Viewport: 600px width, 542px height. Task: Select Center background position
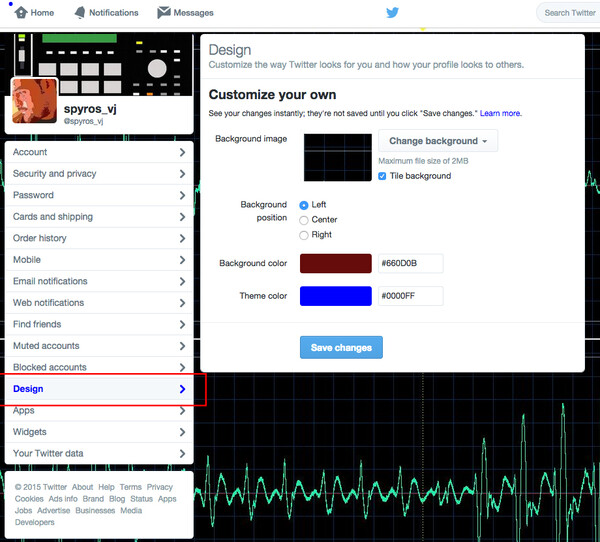coord(303,220)
